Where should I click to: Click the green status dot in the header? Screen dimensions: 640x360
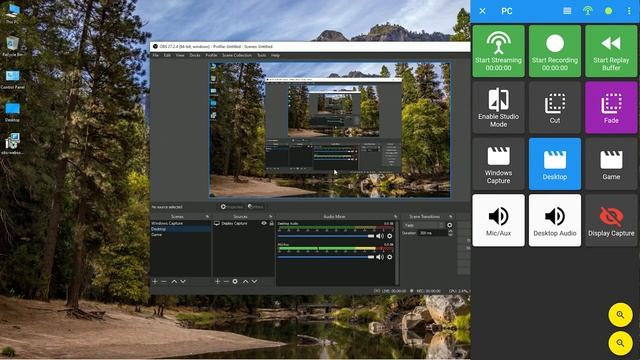click(608, 11)
